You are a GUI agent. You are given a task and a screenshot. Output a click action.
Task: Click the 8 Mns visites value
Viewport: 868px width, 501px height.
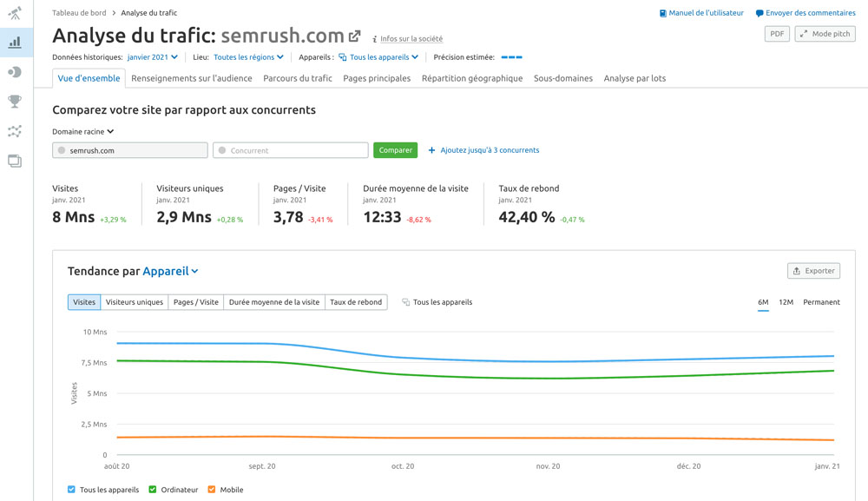pyautogui.click(x=74, y=217)
